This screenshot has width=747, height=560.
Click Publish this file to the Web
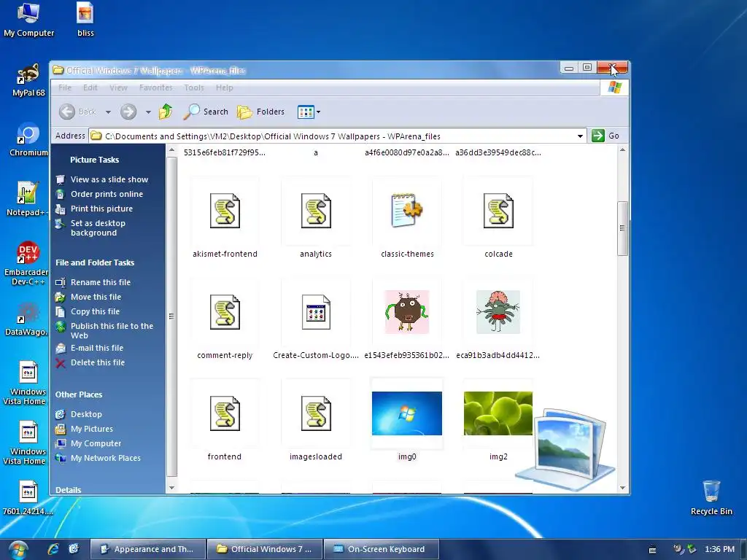[112, 330]
